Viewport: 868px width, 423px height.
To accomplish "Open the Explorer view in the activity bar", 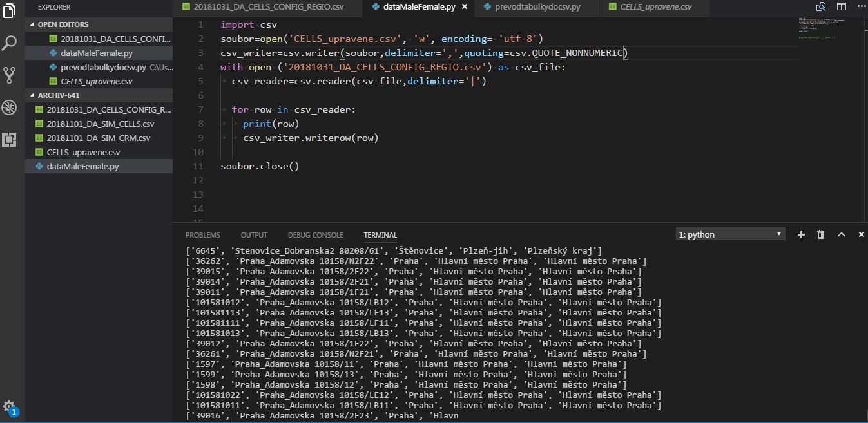I will click(10, 11).
